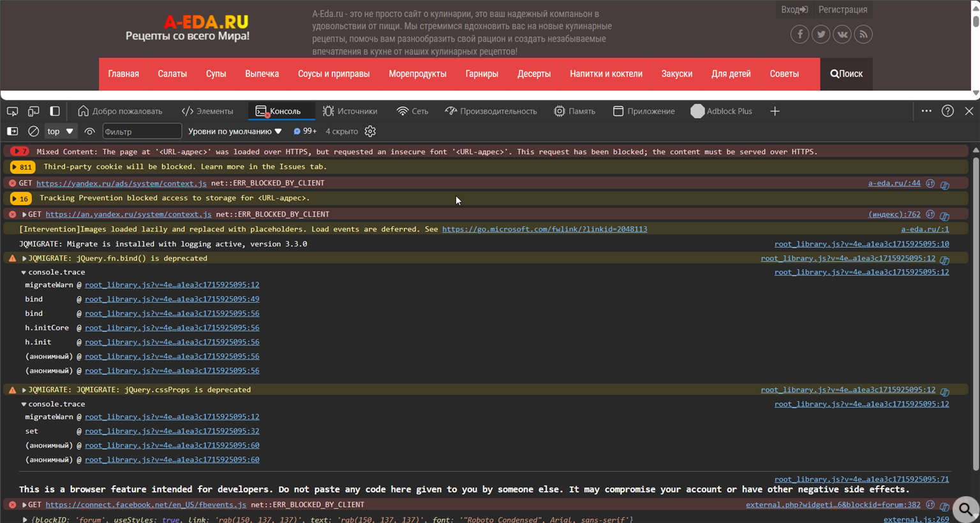Viewport: 980px width, 523px height.
Task: Activate the inspect element picker icon
Action: 12,111
